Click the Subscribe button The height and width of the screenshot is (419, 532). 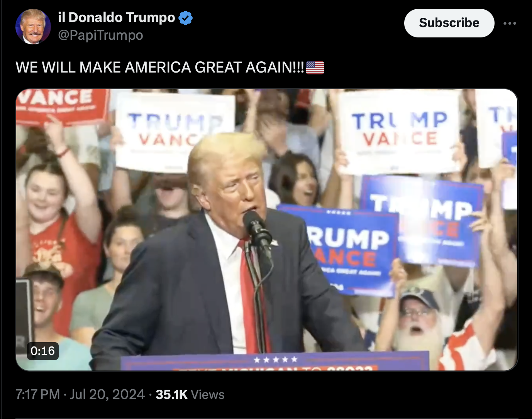click(x=449, y=23)
